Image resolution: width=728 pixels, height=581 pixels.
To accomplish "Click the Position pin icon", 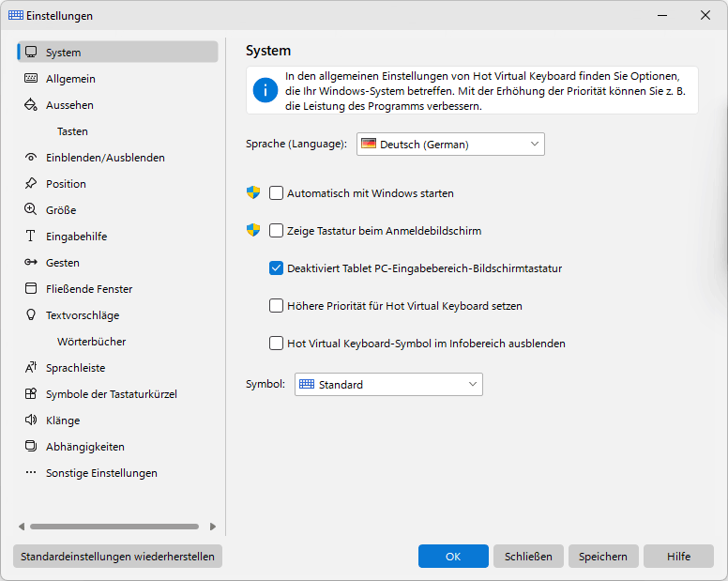I will coord(31,183).
